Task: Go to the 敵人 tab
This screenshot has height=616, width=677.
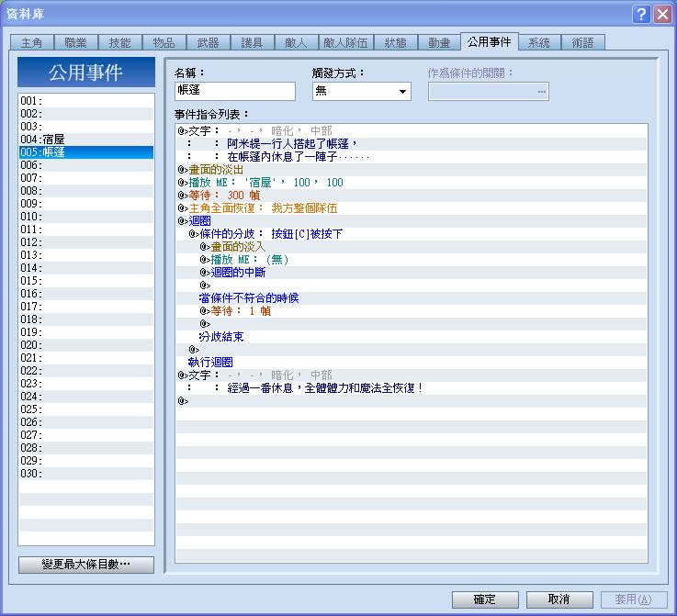Action: pos(296,43)
